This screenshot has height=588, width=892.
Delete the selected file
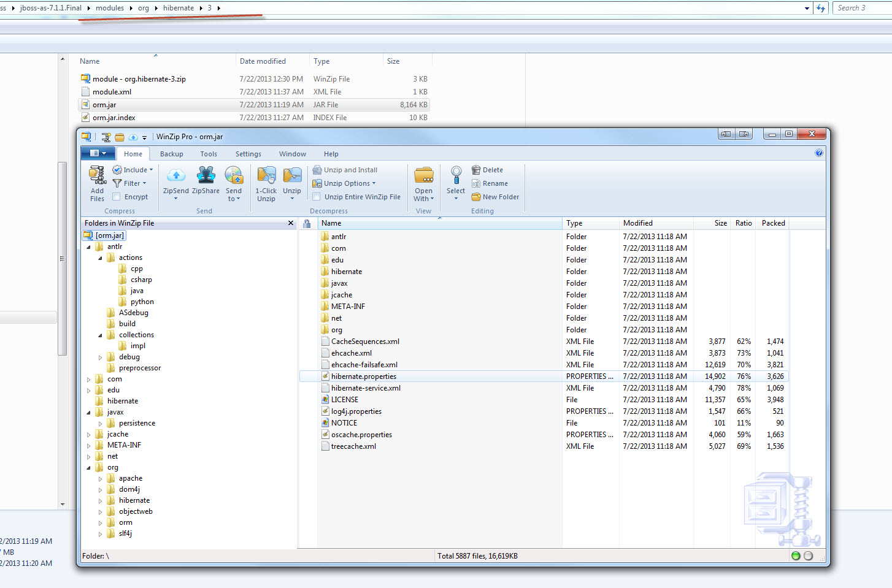(x=487, y=170)
